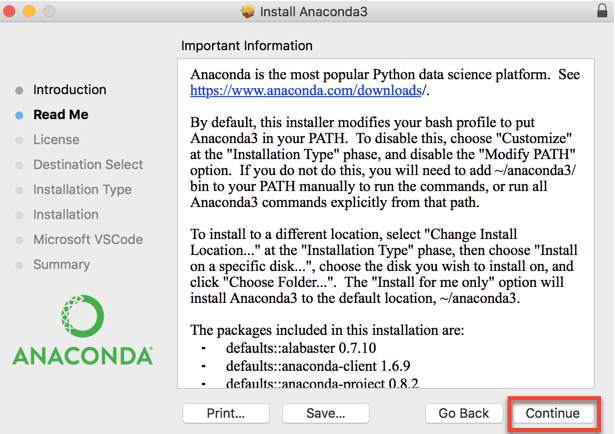Save the Read Me text with Save...

[326, 413]
